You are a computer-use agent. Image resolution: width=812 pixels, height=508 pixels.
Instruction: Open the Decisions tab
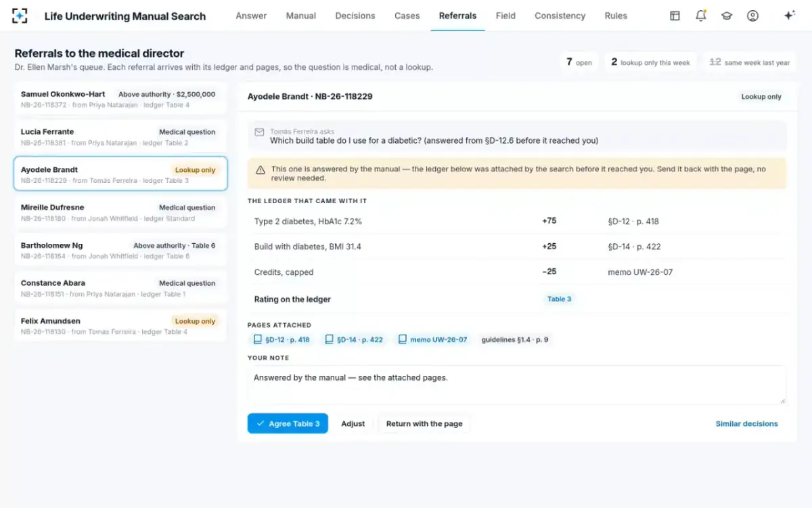click(355, 16)
